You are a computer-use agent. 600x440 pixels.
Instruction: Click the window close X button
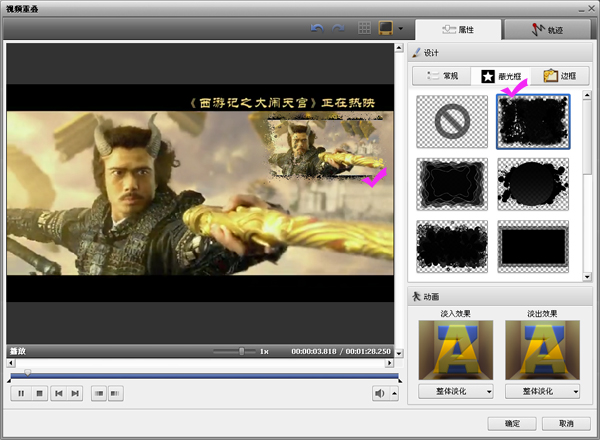click(x=591, y=8)
